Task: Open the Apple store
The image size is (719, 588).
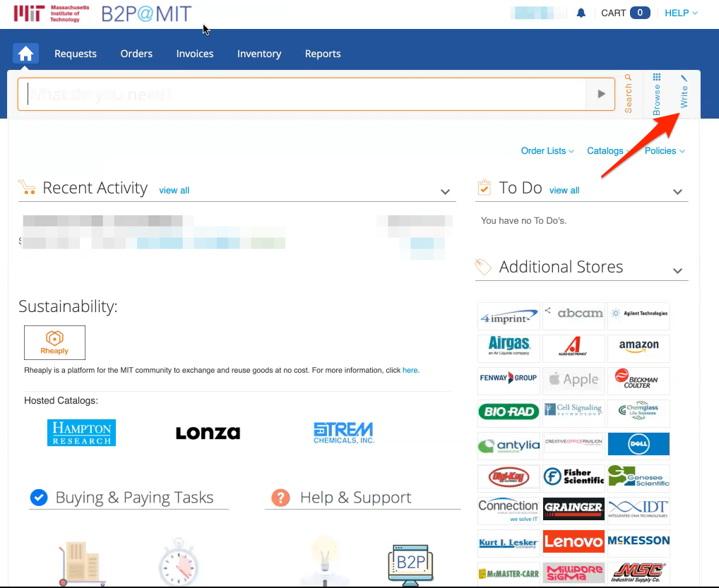Action: click(x=574, y=381)
